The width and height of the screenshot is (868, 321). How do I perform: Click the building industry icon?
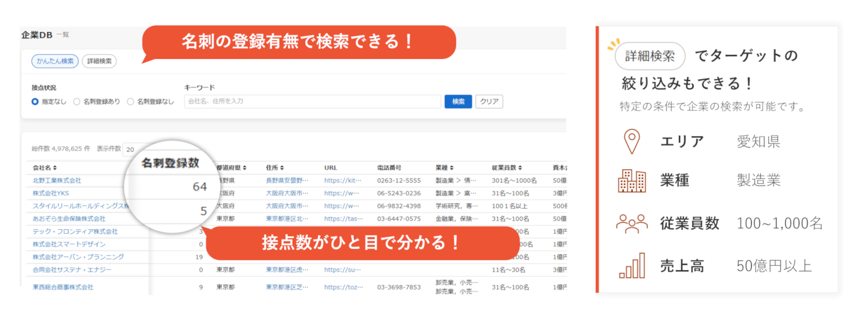[631, 181]
